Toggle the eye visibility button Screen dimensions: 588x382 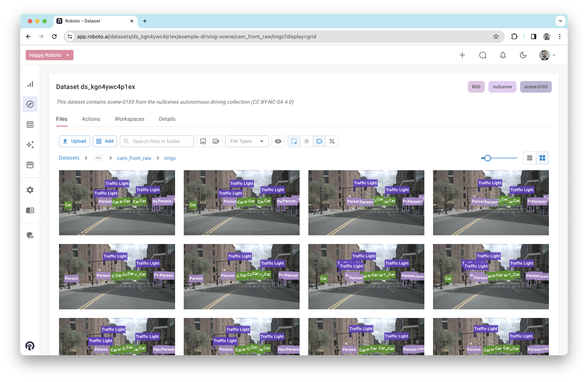point(278,141)
